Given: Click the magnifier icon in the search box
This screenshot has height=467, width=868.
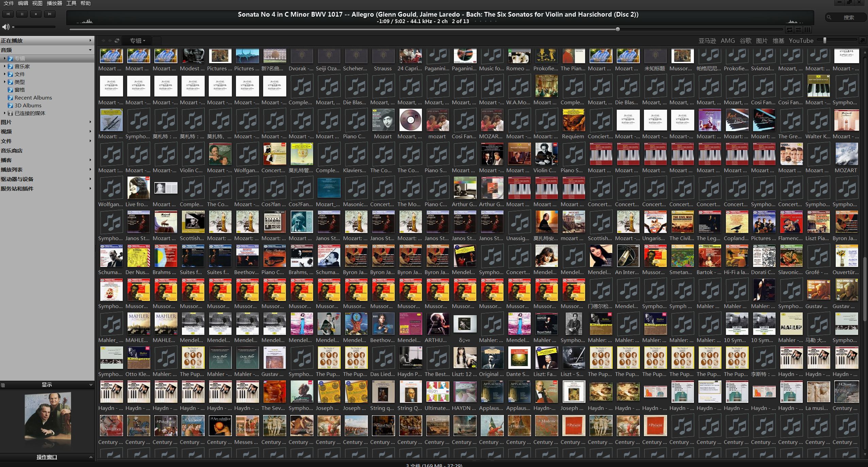Looking at the screenshot, I should click(x=829, y=17).
